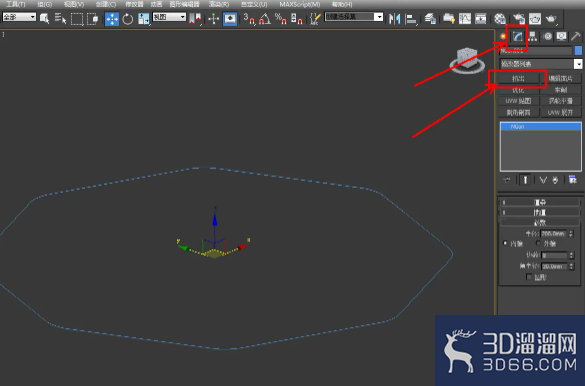Open the Customize (U) menu
Screen dimensions: 585x386
(x=254, y=4)
